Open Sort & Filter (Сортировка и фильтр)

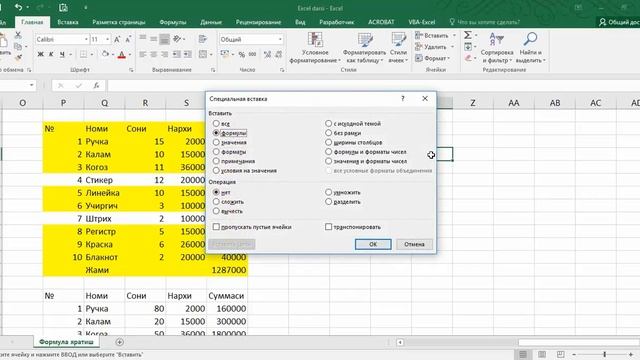497,48
